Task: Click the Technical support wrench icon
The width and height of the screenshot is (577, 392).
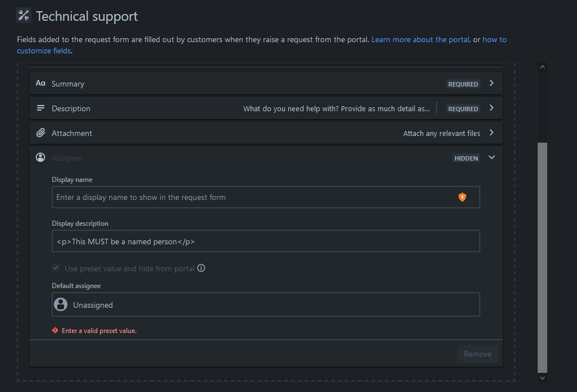Action: pyautogui.click(x=23, y=16)
